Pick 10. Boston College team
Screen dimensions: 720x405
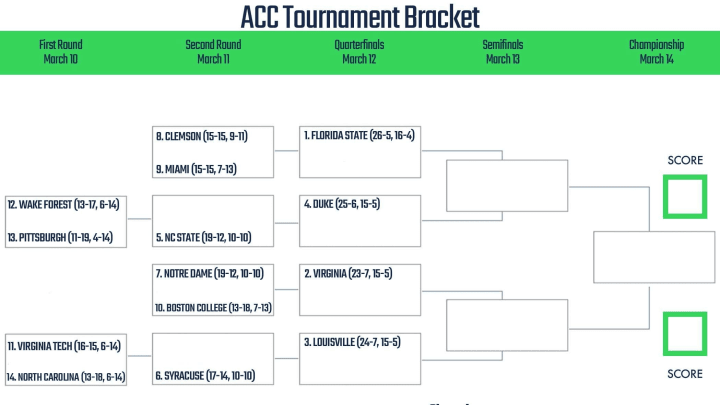pos(213,308)
